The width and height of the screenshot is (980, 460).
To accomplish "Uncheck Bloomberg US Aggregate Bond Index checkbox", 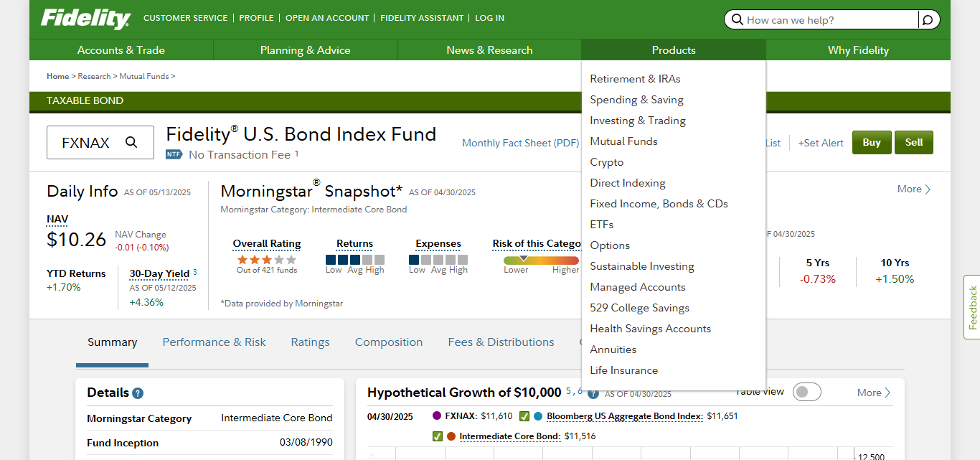I will click(524, 416).
